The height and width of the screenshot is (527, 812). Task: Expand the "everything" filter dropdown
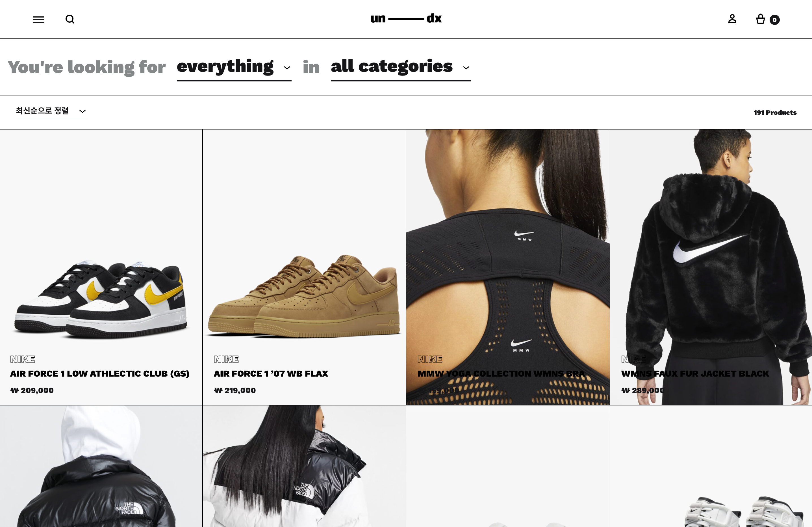click(234, 68)
